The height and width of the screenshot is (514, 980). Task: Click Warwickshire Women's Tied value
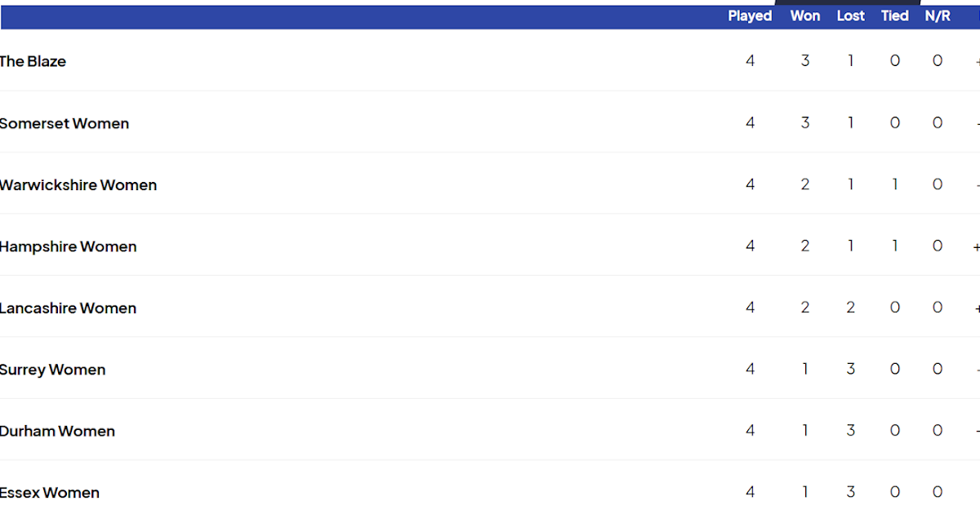894,184
